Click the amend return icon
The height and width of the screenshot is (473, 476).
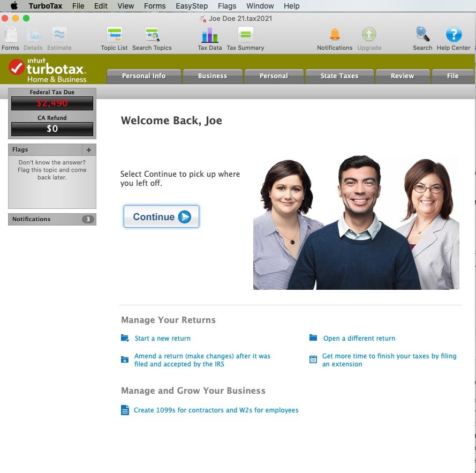[124, 359]
